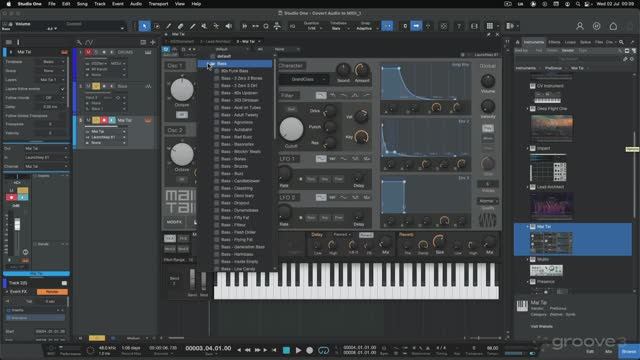640x360 pixels.
Task: Click the Studio One app menu
Action: pos(29,4)
